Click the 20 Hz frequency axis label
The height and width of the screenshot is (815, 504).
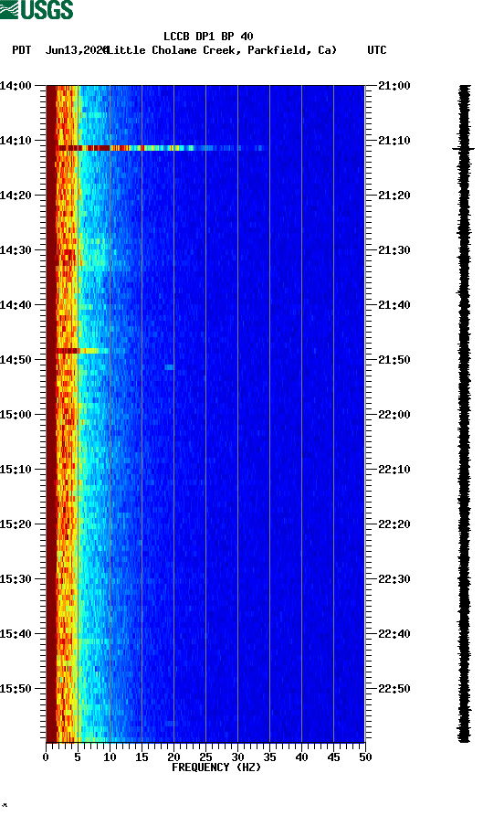pos(173,757)
